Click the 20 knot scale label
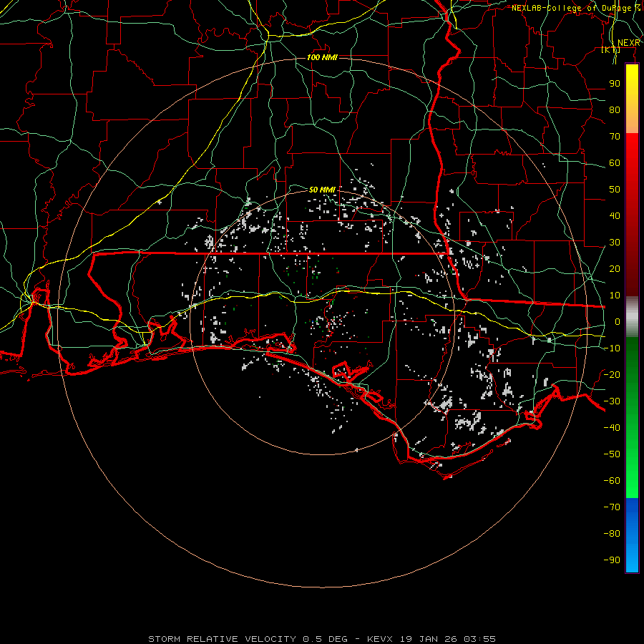Image resolution: width=644 pixels, height=644 pixels. [615, 269]
